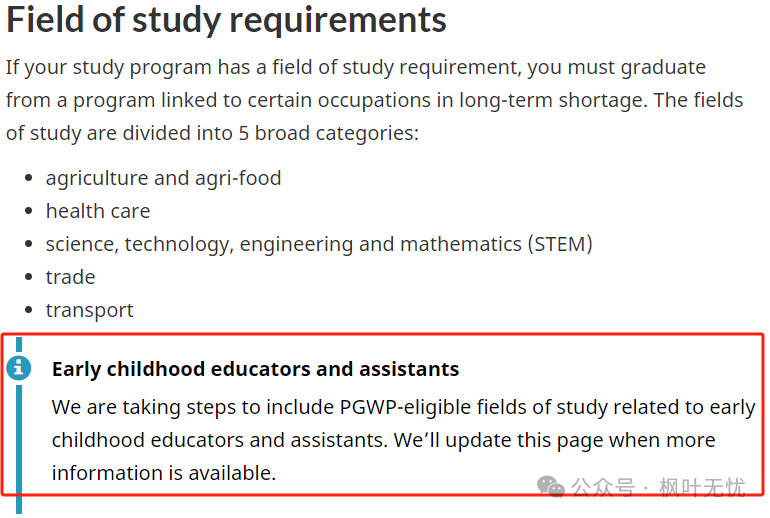Click the STEM category list item
The height and width of the screenshot is (518, 770).
[x=318, y=244]
